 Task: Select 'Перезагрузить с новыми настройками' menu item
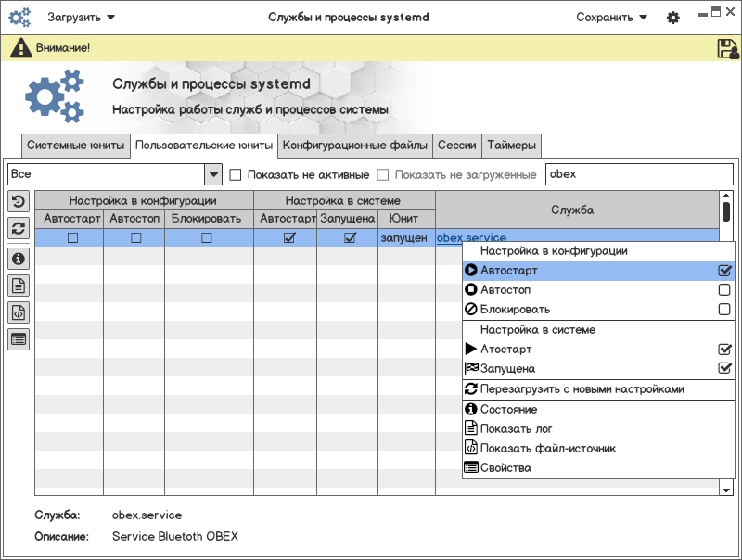[582, 389]
